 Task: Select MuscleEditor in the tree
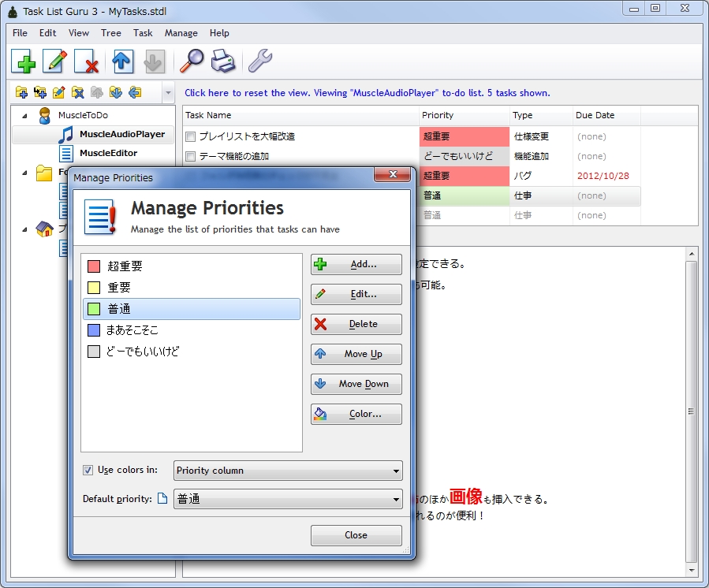[109, 153]
